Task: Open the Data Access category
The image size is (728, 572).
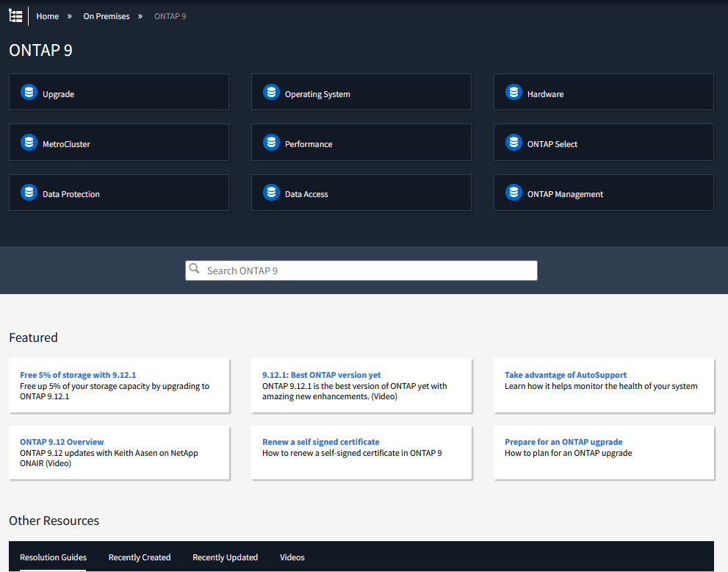Action: point(306,194)
